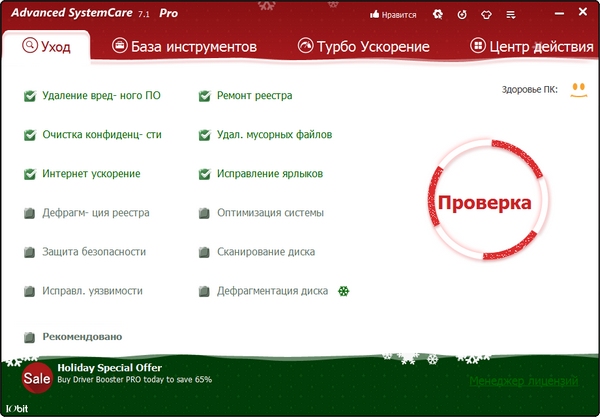Click the toolbox icon of База инструментов
The height and width of the screenshot is (417, 600).
point(119,46)
